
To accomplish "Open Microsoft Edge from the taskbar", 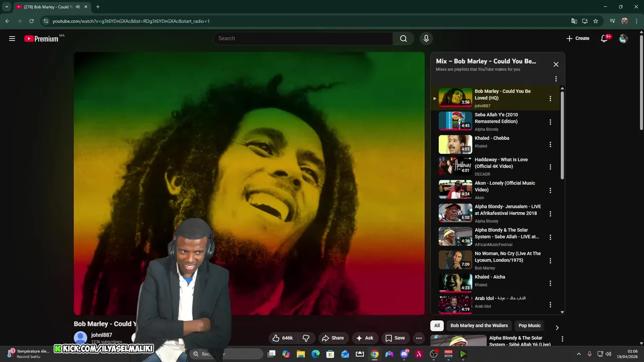I will pos(315,354).
